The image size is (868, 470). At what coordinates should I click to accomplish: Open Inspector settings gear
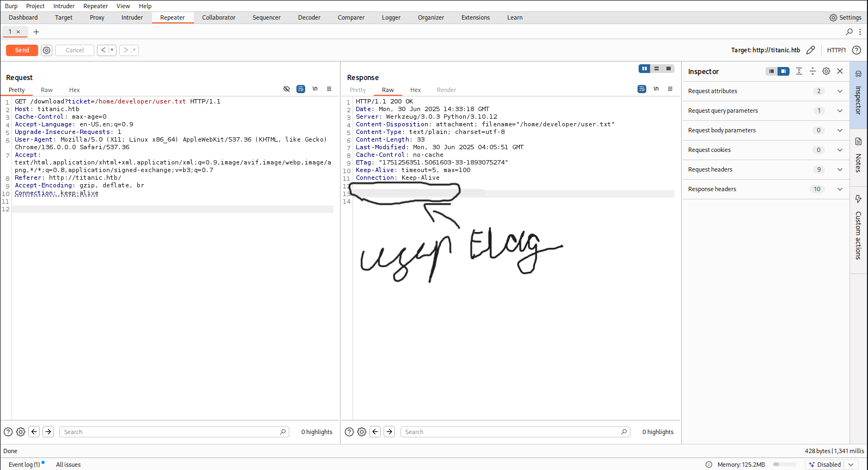pos(826,71)
